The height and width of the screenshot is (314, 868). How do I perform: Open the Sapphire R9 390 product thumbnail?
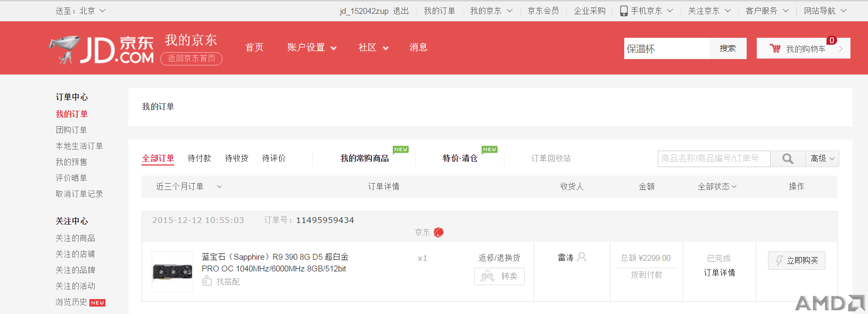pos(172,271)
